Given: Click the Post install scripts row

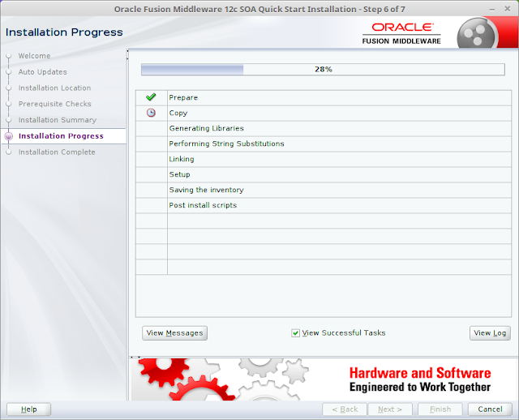Looking at the screenshot, I should [x=324, y=205].
